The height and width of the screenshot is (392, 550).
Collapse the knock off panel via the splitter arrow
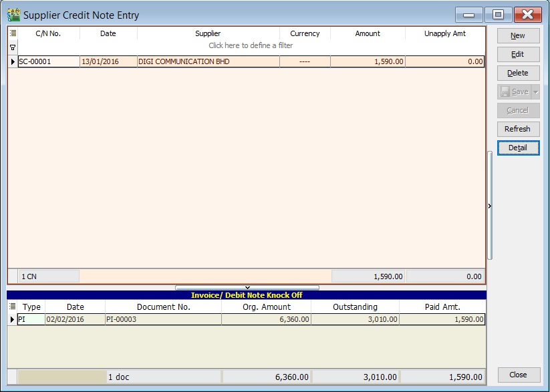tap(247, 287)
